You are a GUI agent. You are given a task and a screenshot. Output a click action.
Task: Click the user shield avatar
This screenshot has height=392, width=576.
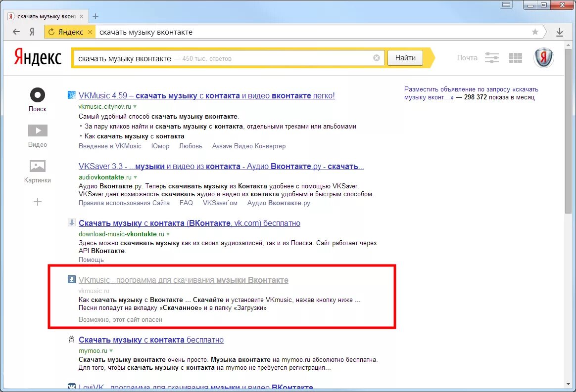tap(543, 58)
